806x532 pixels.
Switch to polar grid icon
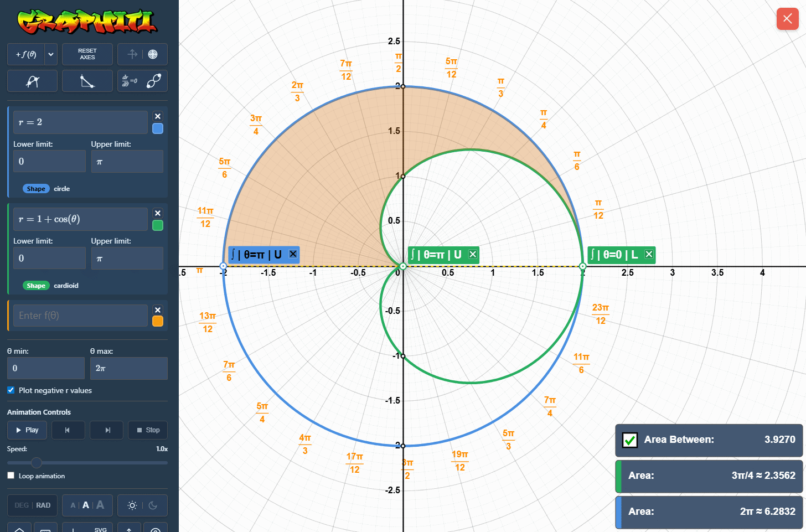pyautogui.click(x=153, y=54)
